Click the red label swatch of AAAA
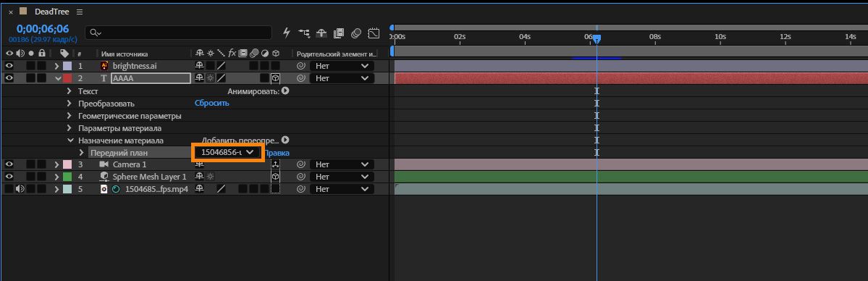This screenshot has height=281, width=868. (67, 78)
